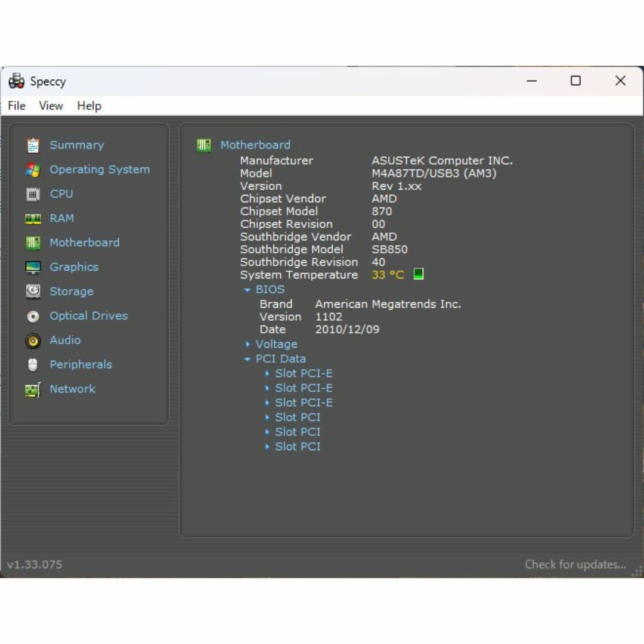Click BIOS version value 1102

[x=329, y=317]
